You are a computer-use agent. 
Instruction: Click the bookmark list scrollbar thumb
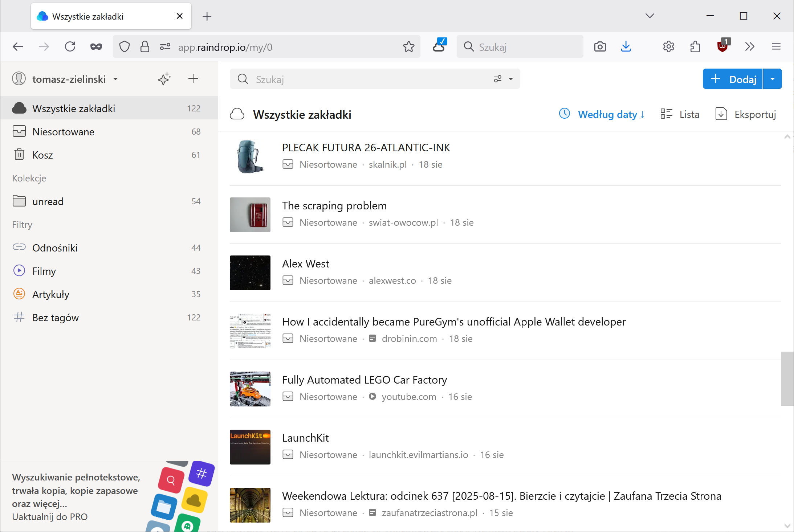(787, 378)
